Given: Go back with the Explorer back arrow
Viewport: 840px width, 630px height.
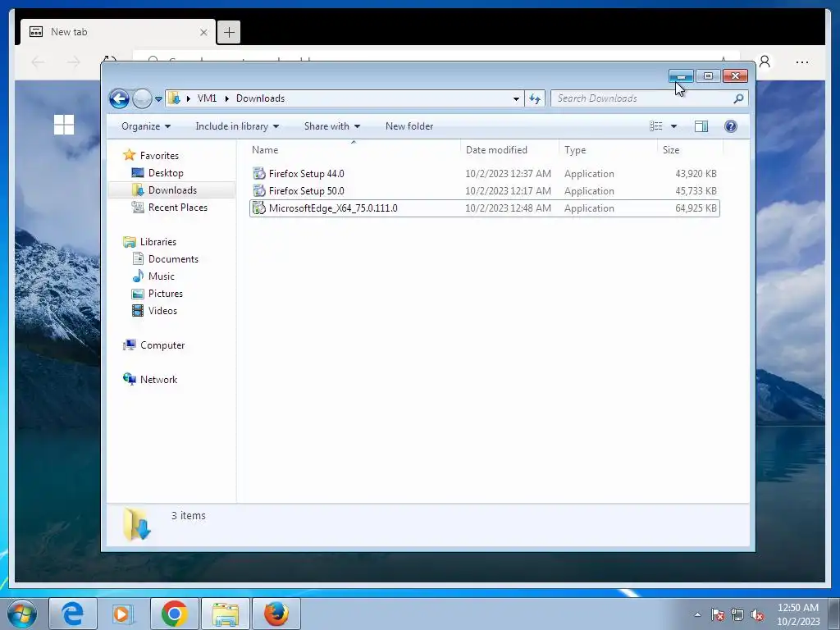Looking at the screenshot, I should (119, 98).
